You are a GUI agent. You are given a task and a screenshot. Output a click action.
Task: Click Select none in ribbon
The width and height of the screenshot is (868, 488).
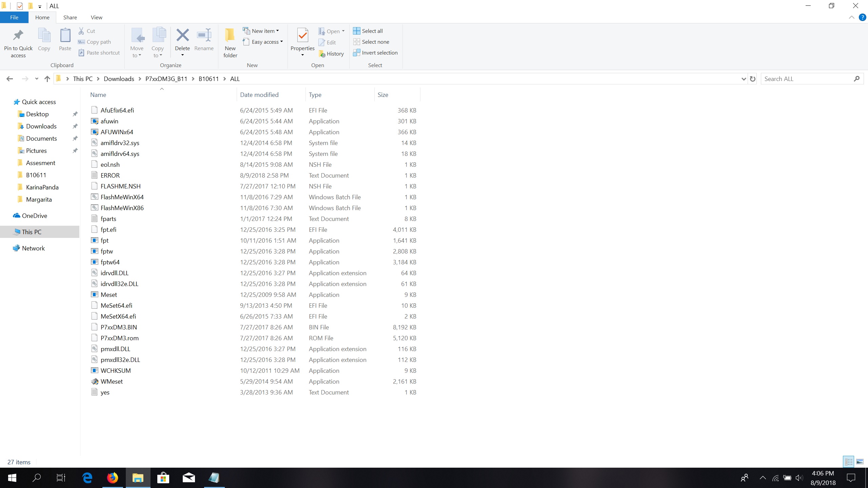(x=371, y=42)
